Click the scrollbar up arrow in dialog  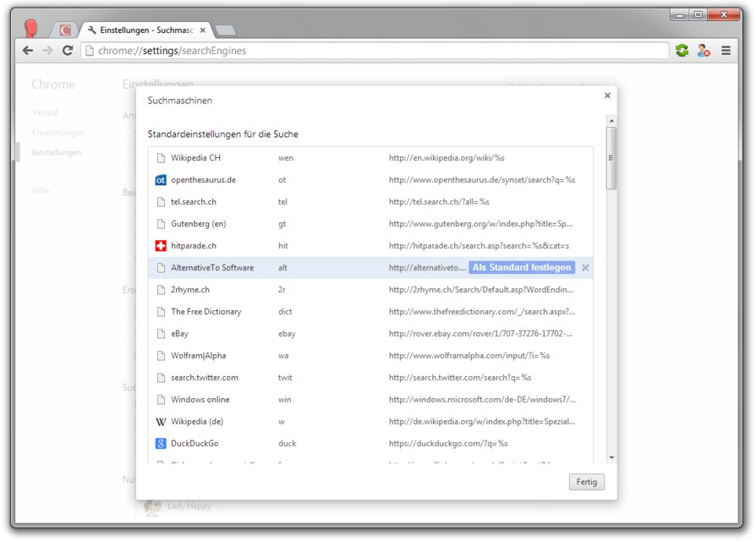611,120
